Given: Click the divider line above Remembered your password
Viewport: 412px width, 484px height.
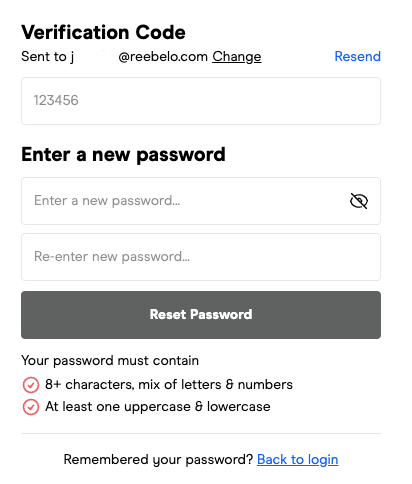Looking at the screenshot, I should [201, 434].
